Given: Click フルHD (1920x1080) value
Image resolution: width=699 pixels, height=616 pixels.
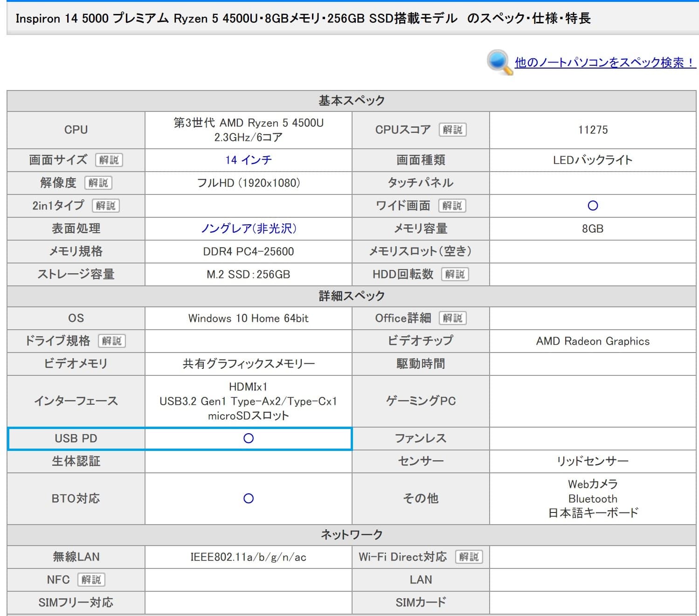Looking at the screenshot, I should (249, 183).
